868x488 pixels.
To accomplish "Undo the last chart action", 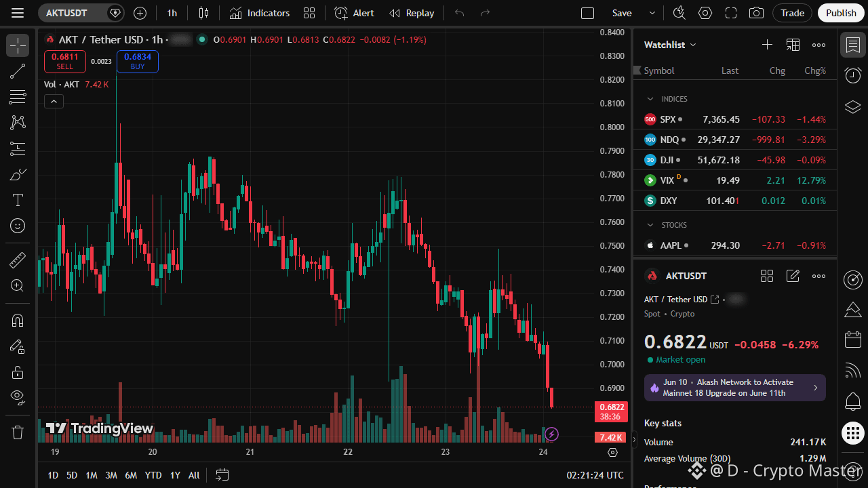I will pos(460,13).
